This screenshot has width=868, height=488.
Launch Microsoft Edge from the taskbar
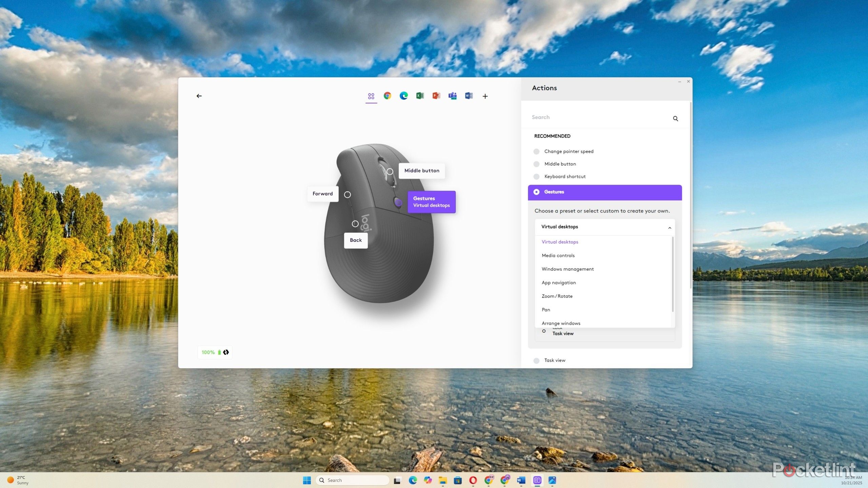pos(413,480)
